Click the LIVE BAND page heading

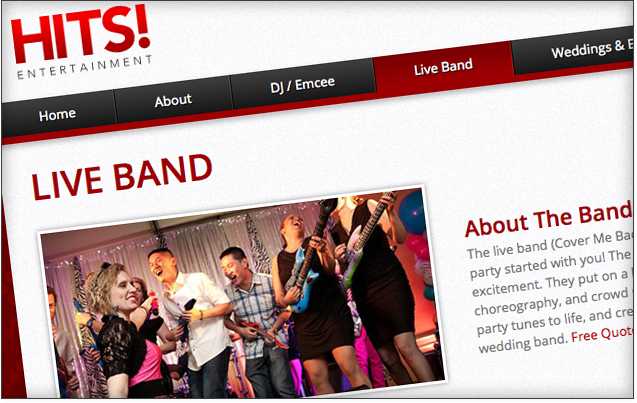(122, 176)
